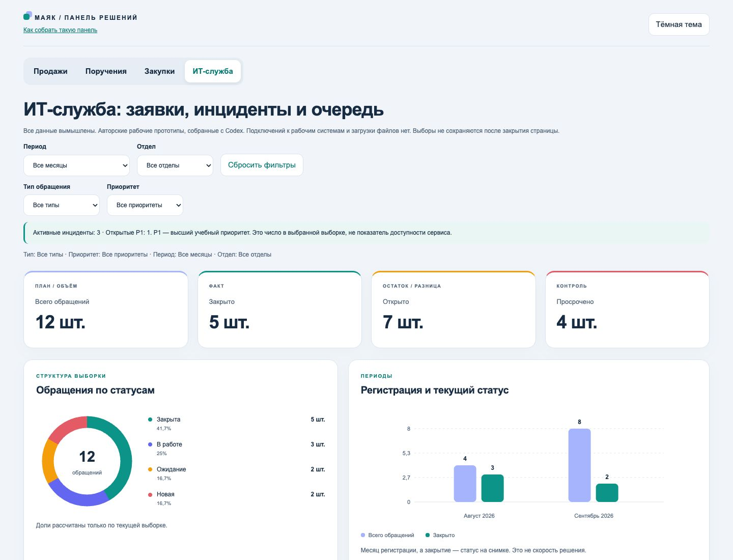
Task: Click the Открыто 7 шт. card
Action: pyautogui.click(x=454, y=310)
